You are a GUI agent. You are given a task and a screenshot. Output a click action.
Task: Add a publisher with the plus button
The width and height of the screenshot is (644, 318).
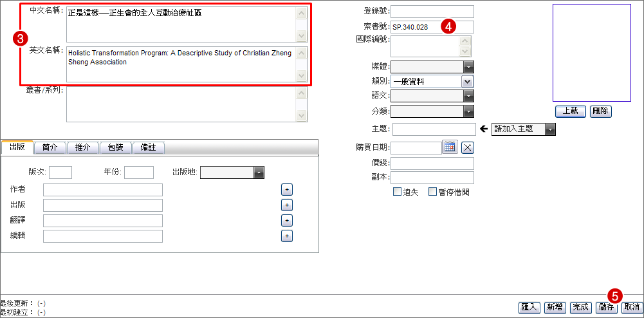click(x=287, y=205)
